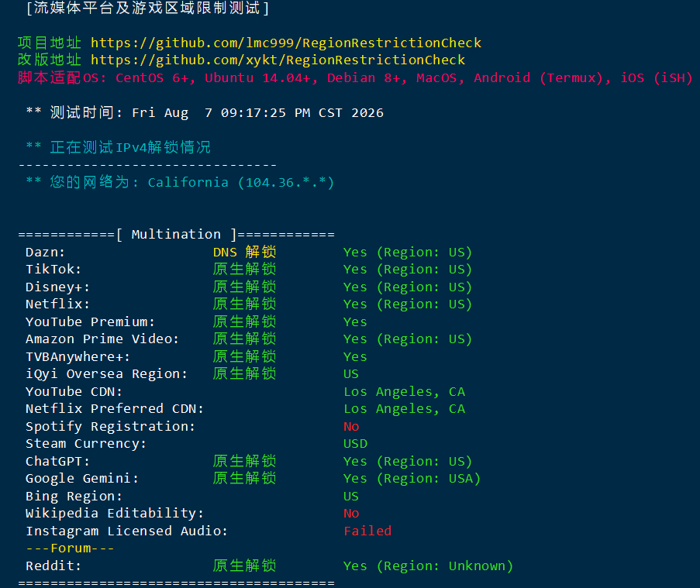Select the test time stamp line

click(205, 112)
